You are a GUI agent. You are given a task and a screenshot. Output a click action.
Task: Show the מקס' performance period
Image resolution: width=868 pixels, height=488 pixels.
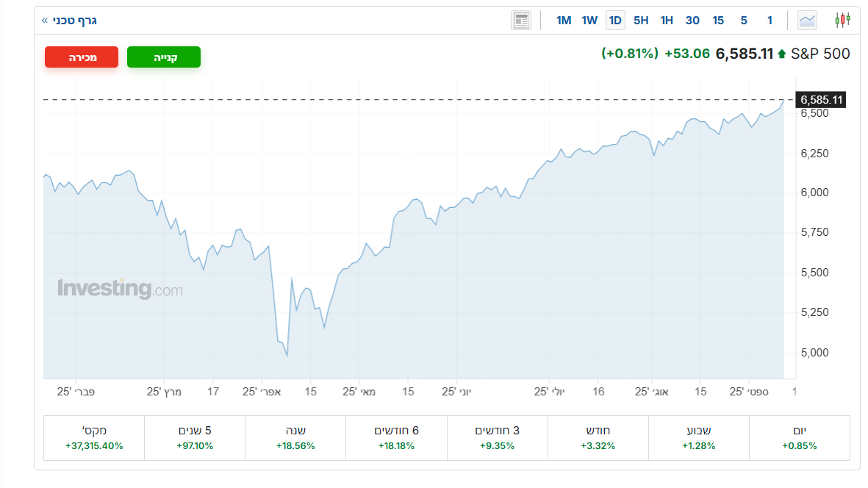(x=94, y=438)
